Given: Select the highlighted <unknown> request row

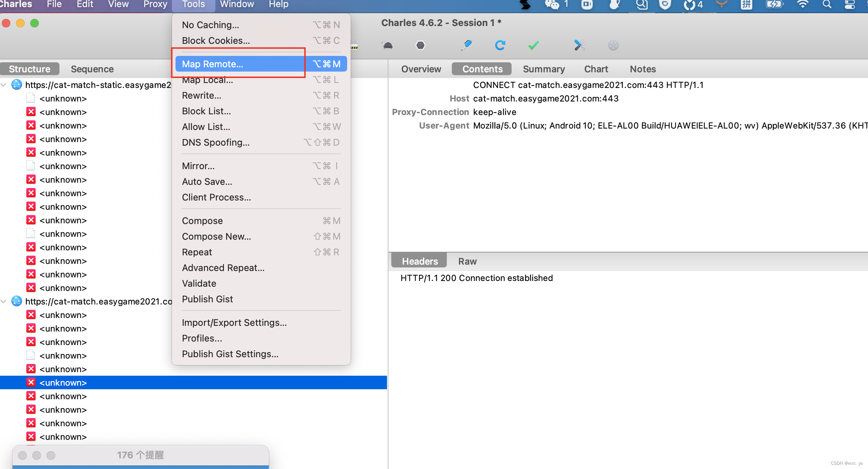Looking at the screenshot, I should pyautogui.click(x=193, y=382).
